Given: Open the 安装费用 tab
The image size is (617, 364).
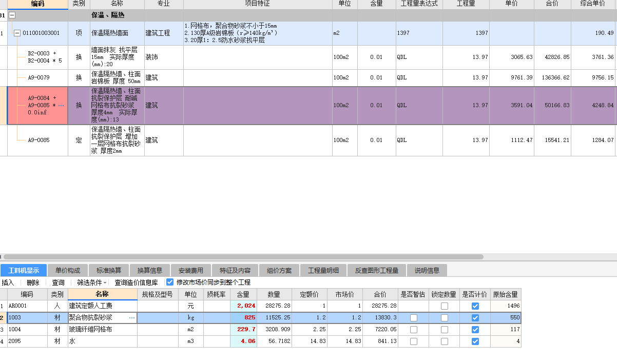Looking at the screenshot, I should (191, 271).
